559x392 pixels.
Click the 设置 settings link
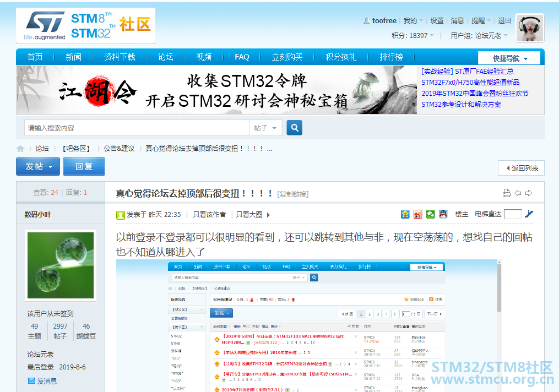437,21
